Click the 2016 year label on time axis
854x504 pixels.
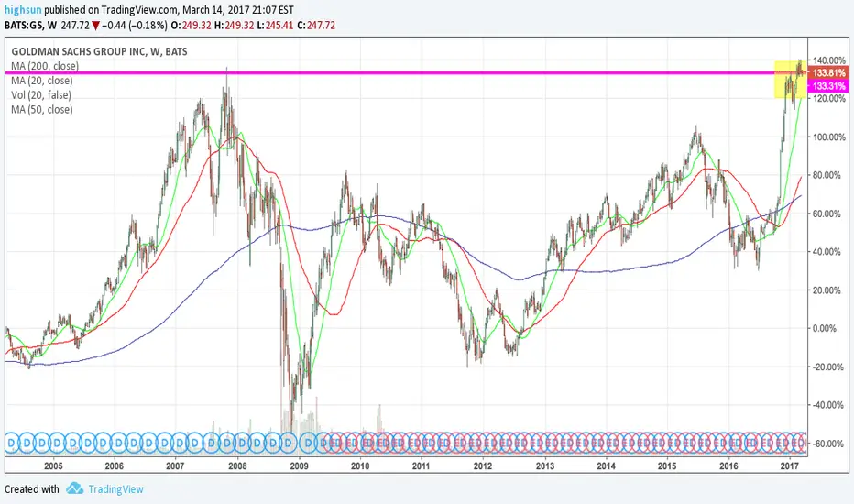point(728,466)
